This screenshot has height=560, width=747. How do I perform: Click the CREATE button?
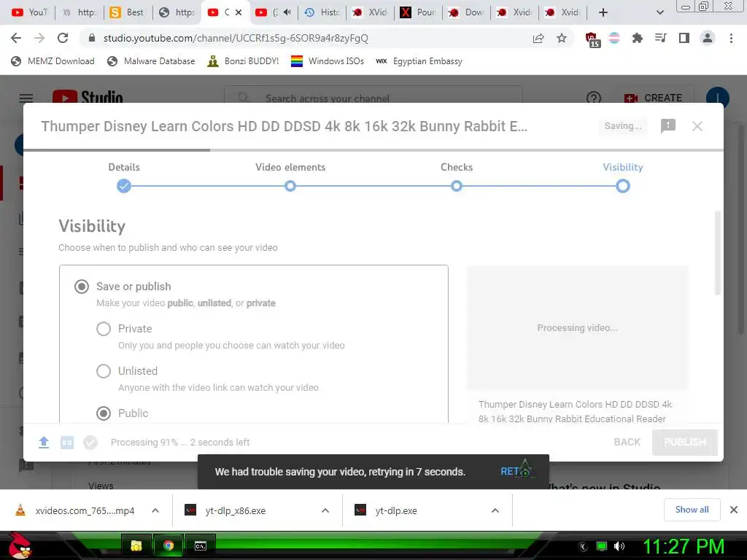pyautogui.click(x=653, y=98)
